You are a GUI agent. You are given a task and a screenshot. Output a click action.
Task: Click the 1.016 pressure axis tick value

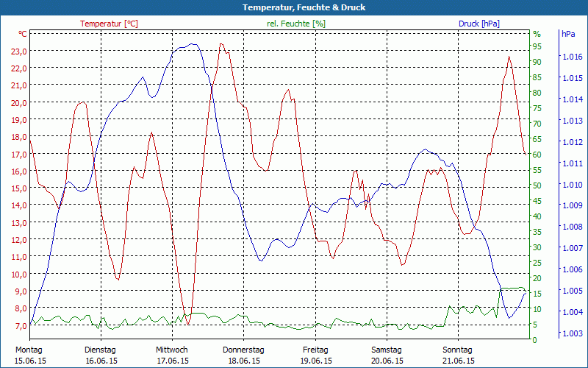pyautogui.click(x=571, y=57)
